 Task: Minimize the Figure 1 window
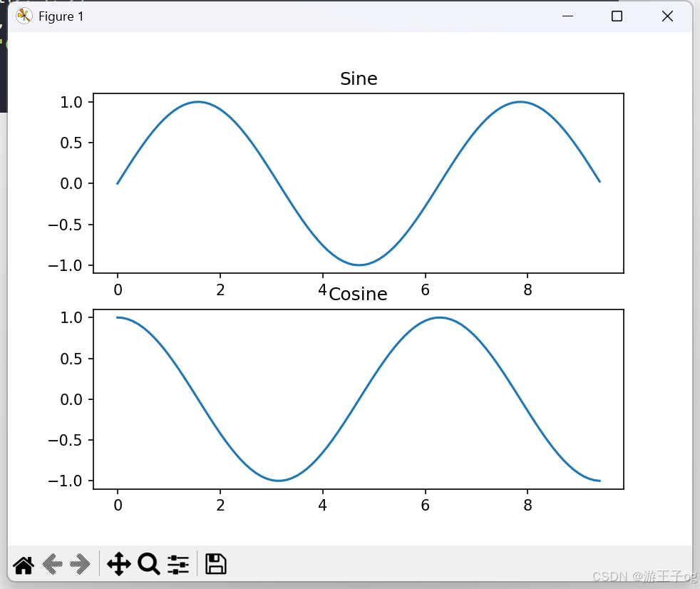(x=567, y=16)
